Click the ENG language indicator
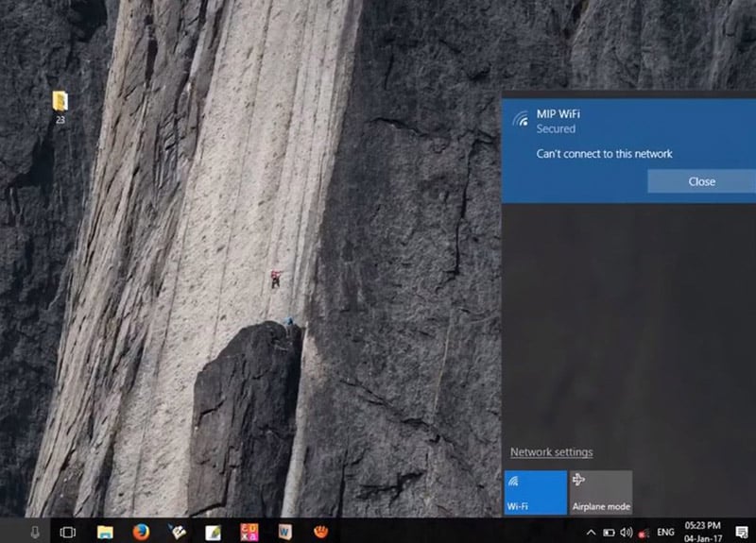The image size is (756, 543). pyautogui.click(x=665, y=533)
